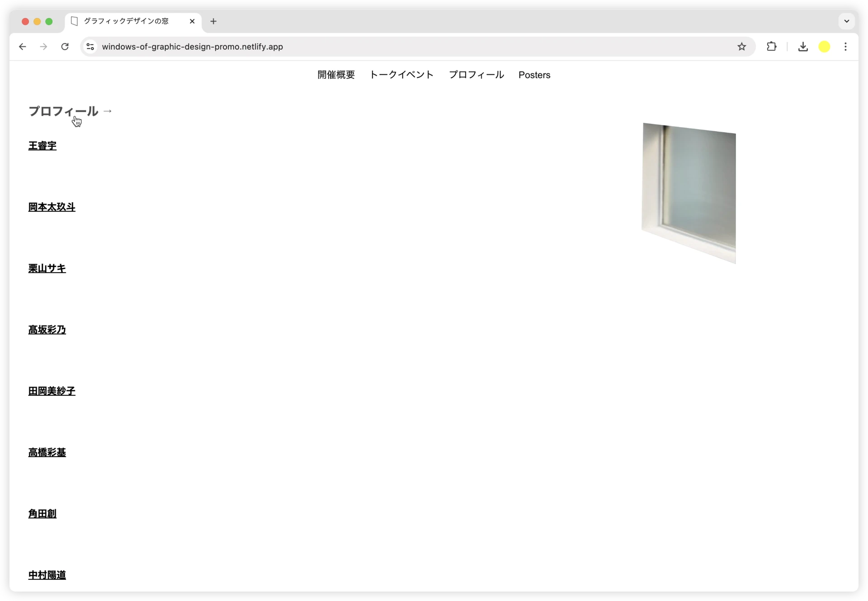Click the green maximize window button
Screen dimensions: 868x601
49,21
